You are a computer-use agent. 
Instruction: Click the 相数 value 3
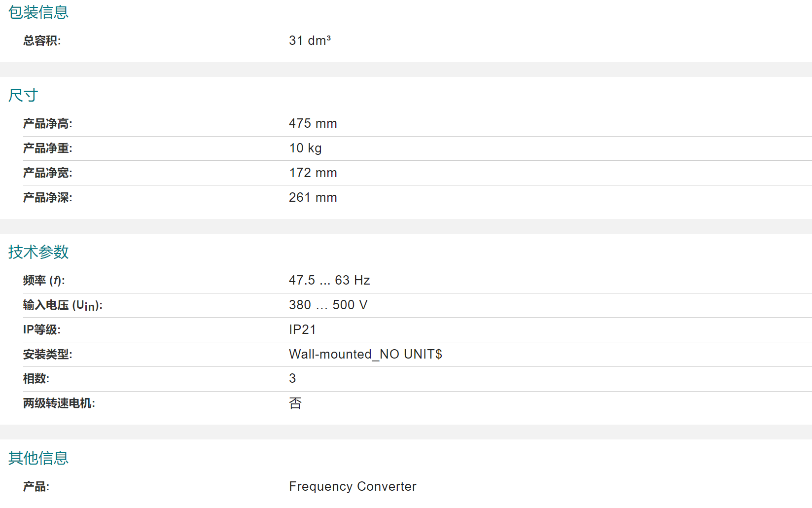[x=292, y=378]
